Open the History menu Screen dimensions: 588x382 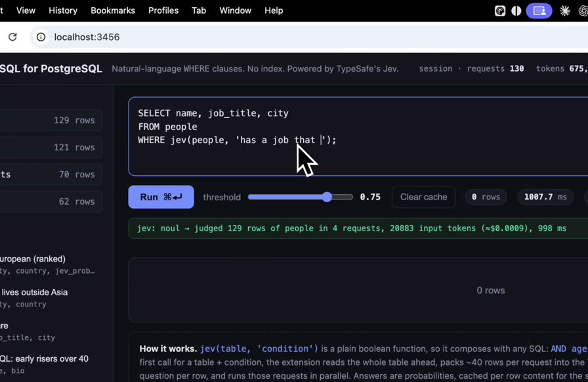[x=63, y=11]
